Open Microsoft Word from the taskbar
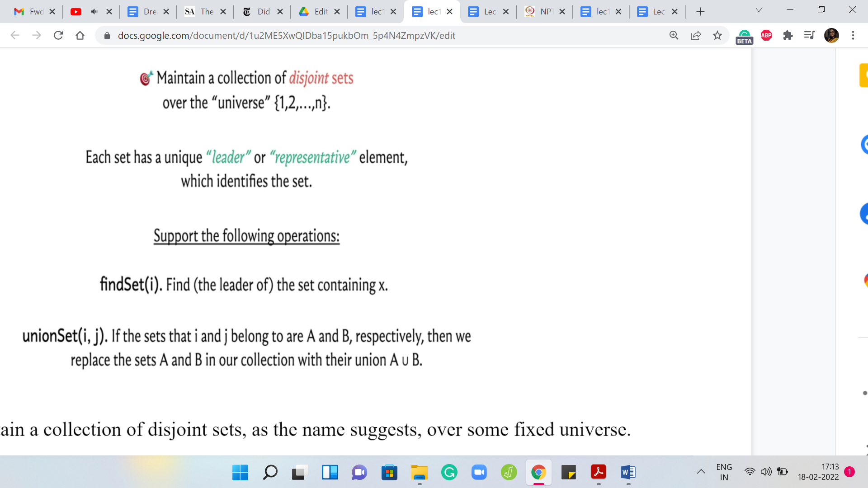The width and height of the screenshot is (868, 488). (628, 472)
